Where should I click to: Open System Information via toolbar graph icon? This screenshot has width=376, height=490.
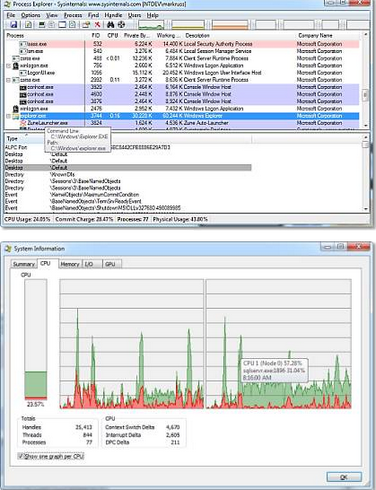[42, 25]
